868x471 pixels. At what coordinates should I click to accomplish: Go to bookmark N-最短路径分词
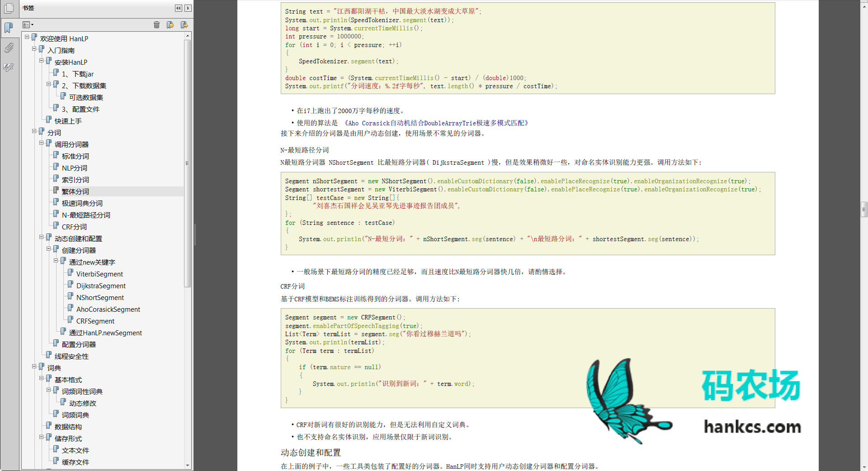tap(86, 215)
